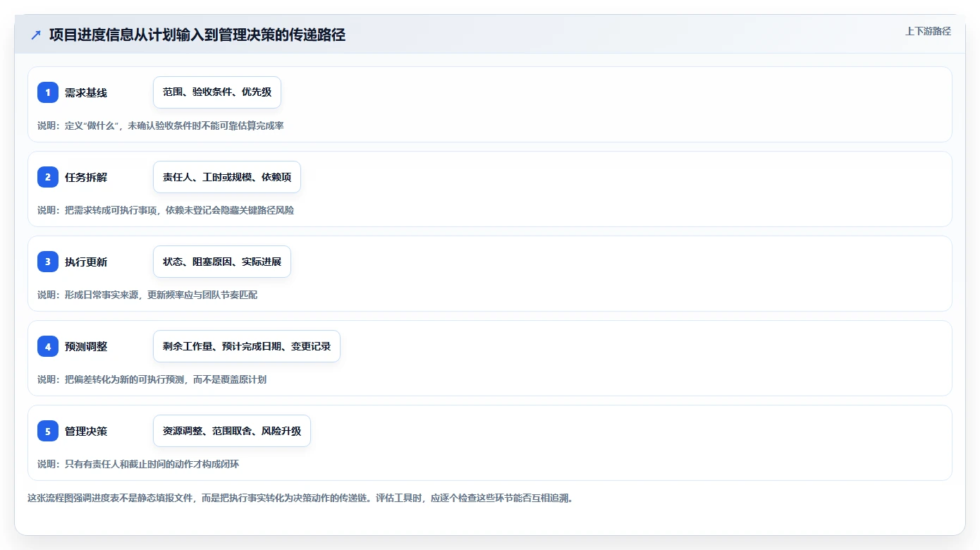Click the page title 项目进度信息从计划输入到管理决策的传递路径
This screenshot has height=550, width=980.
[x=197, y=35]
